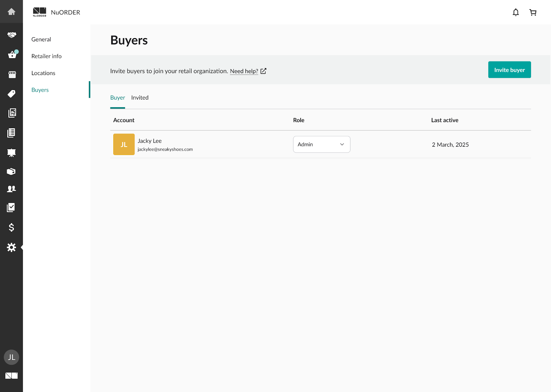Click the Invite buyer button
Image resolution: width=551 pixels, height=392 pixels.
click(509, 70)
